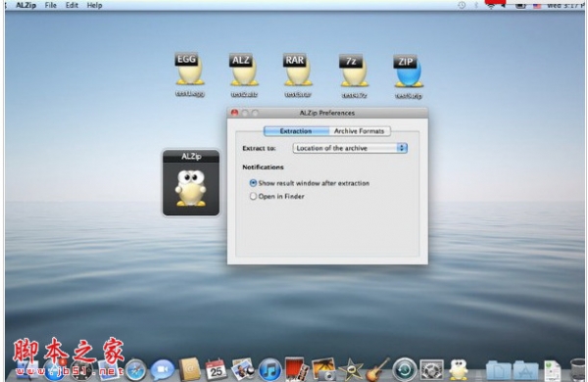Click the Time Machine clock in the menu bar
This screenshot has height=382, width=588.
[462, 5]
